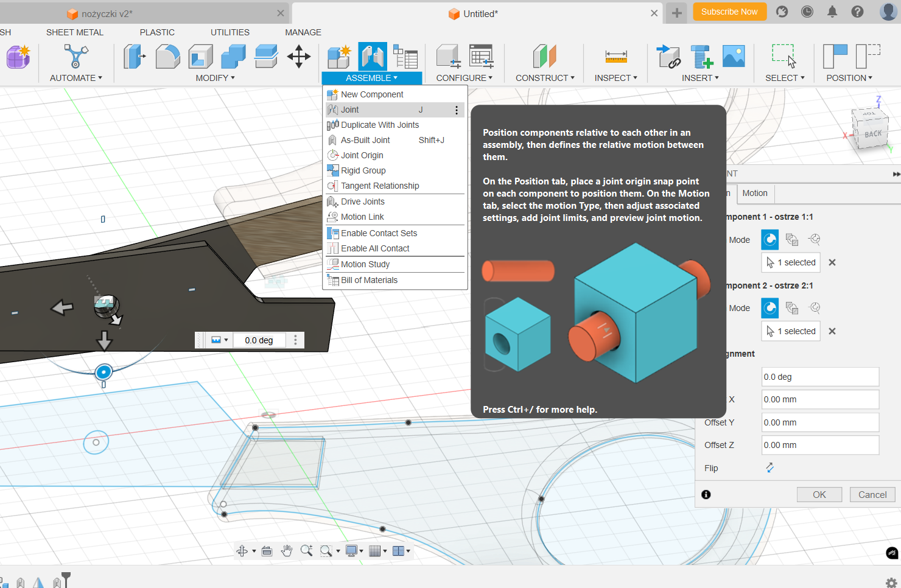The image size is (901, 588).
Task: Select Between Two Faces mode for Component 1
Action: pos(792,239)
